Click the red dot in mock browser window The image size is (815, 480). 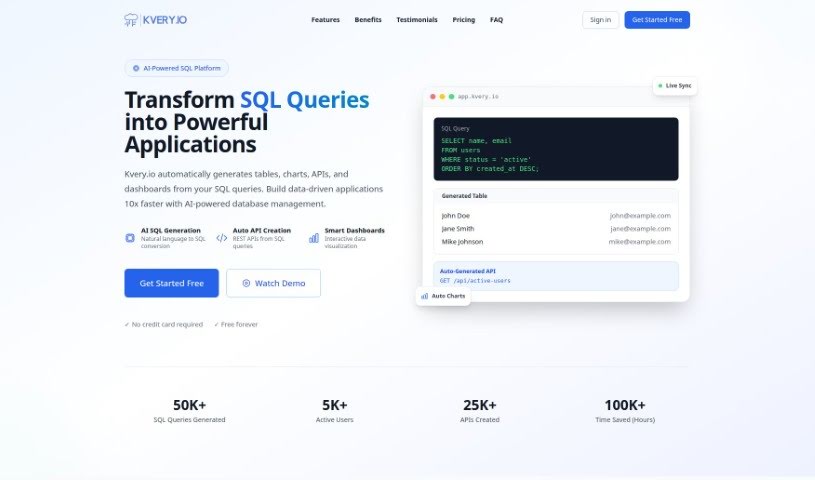pyautogui.click(x=432, y=96)
